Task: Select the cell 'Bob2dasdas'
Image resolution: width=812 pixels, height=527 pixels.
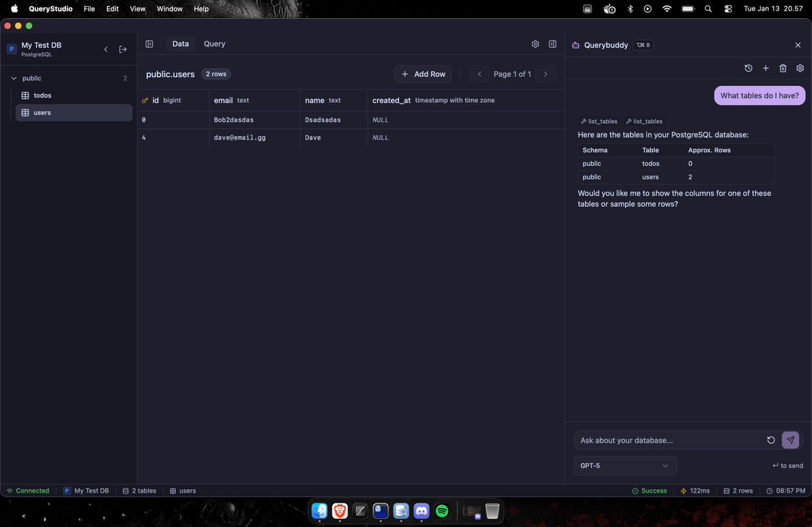Action: 254,120
